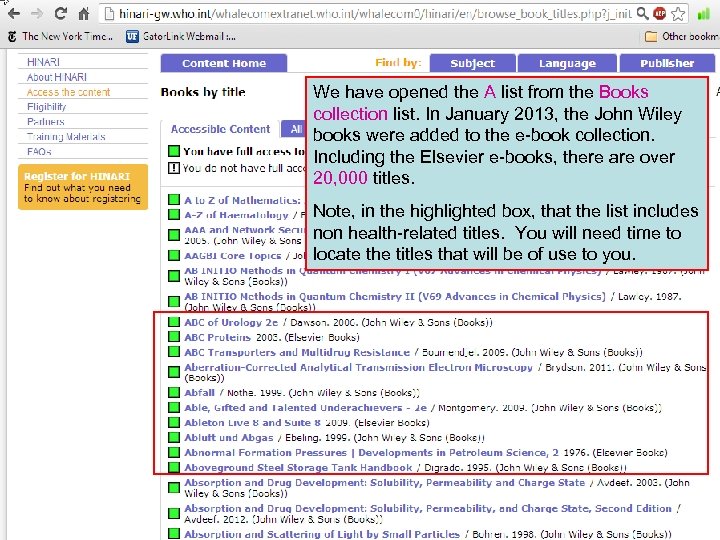720x540 pixels.
Task: Click green icon beside Aboveground Steel Storage Tank
Action: pos(174,467)
